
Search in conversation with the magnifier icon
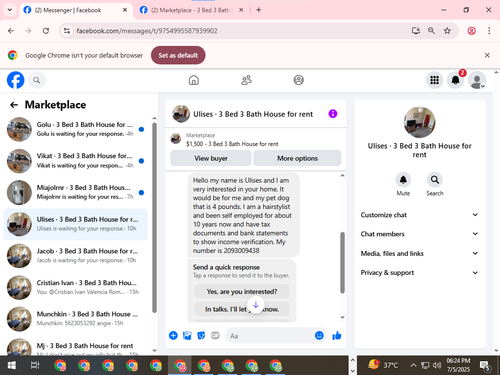pyautogui.click(x=435, y=180)
